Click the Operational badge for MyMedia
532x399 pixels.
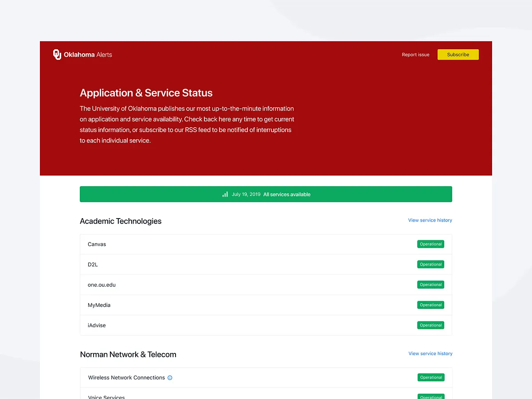coord(430,305)
